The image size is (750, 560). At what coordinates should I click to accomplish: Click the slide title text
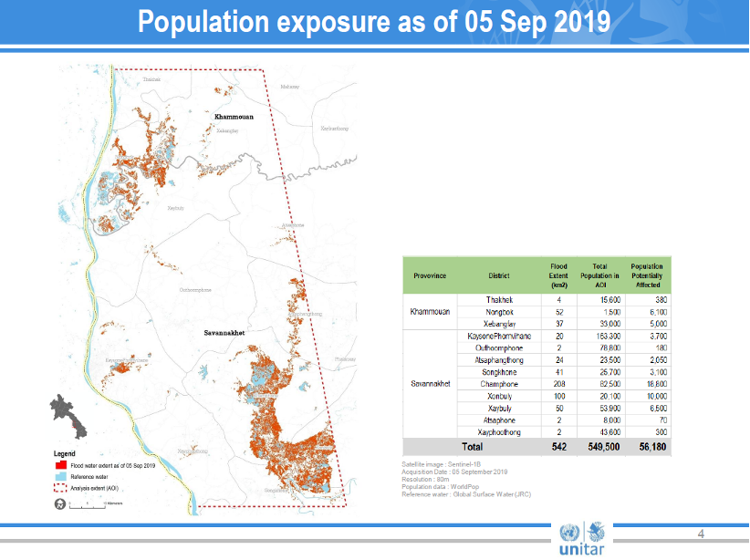pos(374,22)
